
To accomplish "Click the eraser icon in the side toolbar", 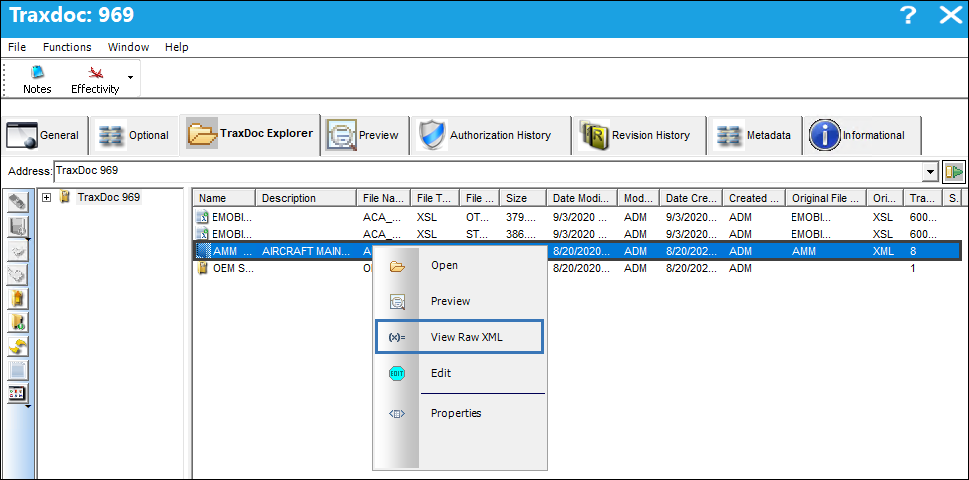I will point(17,201).
